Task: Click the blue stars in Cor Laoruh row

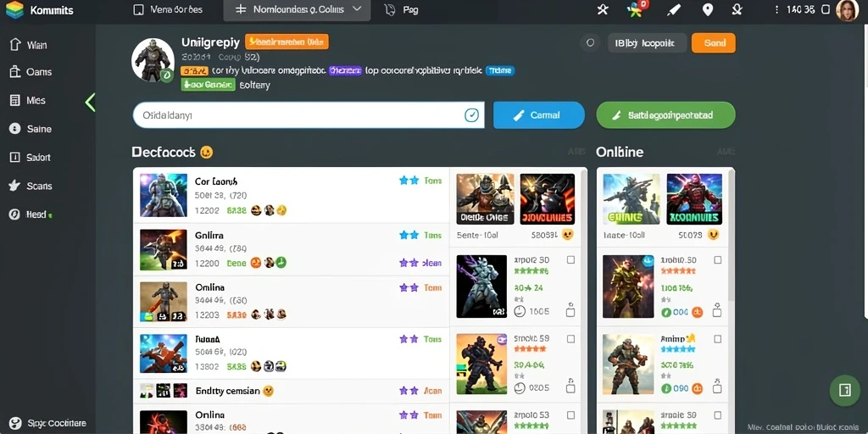Action: click(409, 181)
